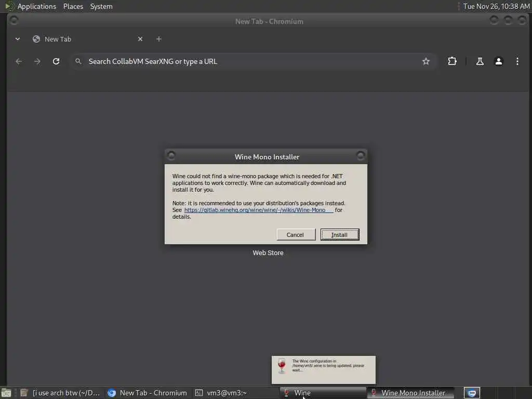532x399 pixels.
Task: Open a new tab with plus button
Action: click(159, 39)
